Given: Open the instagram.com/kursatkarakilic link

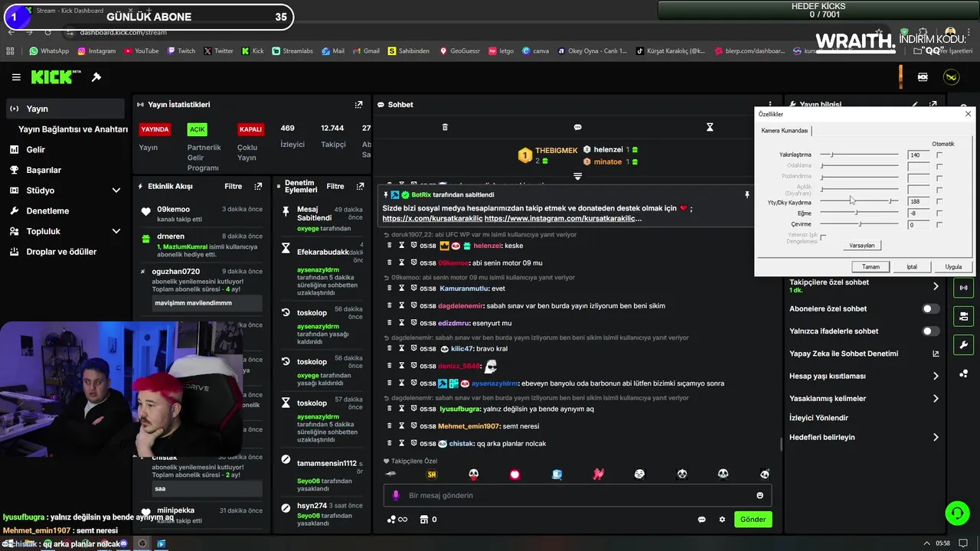Looking at the screenshot, I should pos(563,219).
